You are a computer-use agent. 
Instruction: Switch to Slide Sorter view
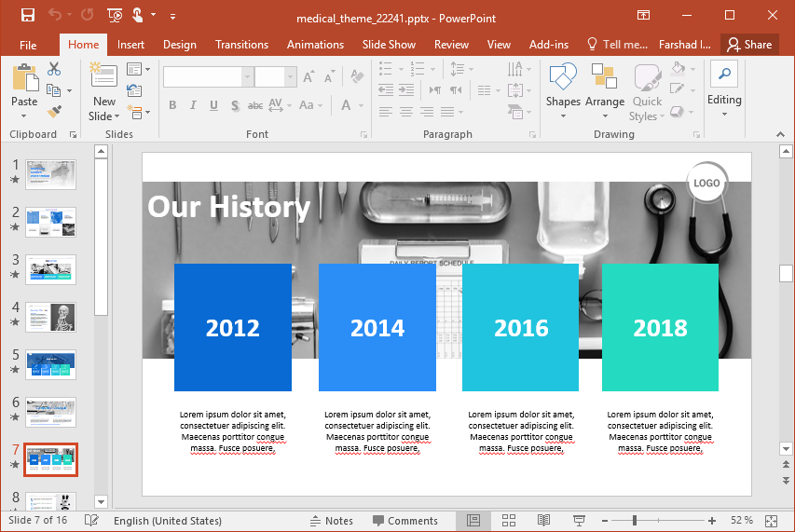coord(509,520)
